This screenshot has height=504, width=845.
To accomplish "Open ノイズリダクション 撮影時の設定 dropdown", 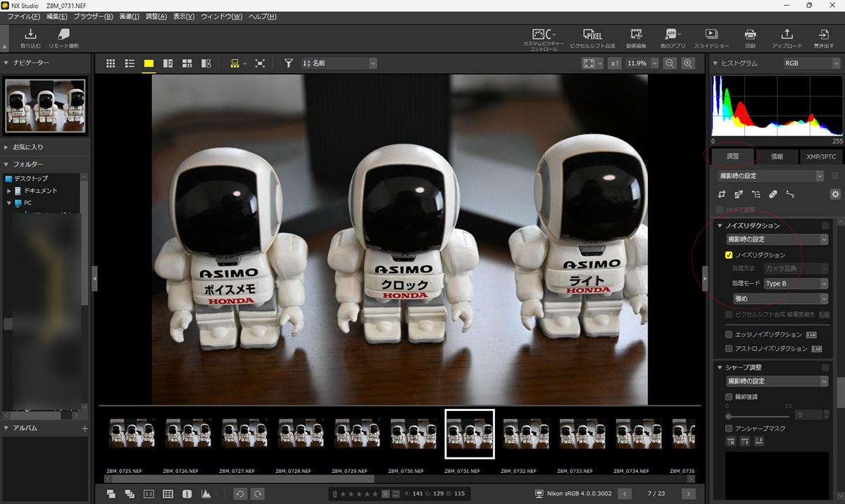I will (777, 240).
